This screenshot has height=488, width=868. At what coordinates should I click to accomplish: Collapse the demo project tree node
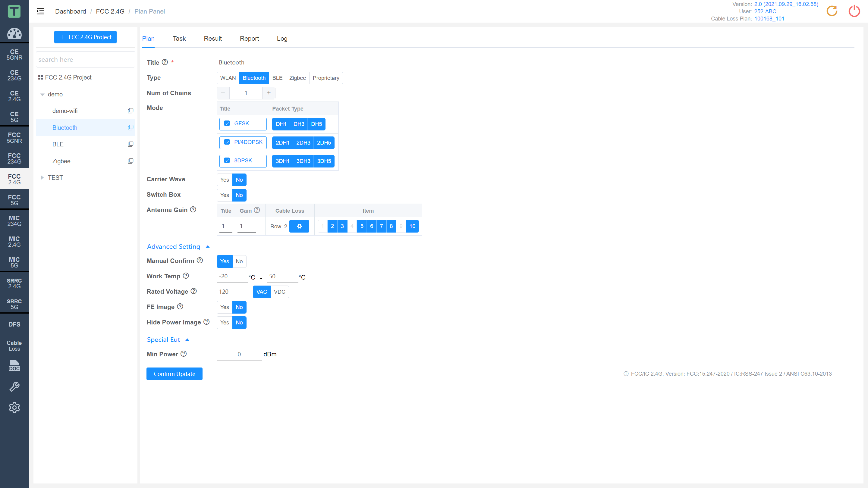(42, 95)
